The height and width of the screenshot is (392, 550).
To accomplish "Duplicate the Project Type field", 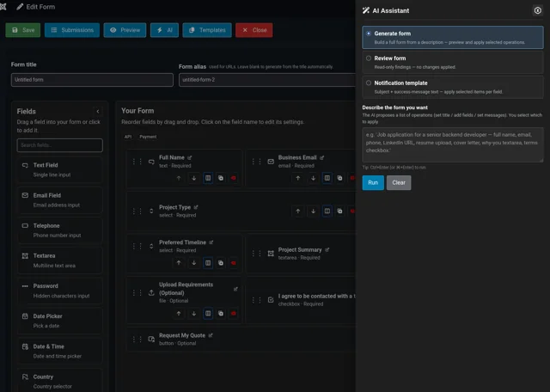I will pos(339,211).
